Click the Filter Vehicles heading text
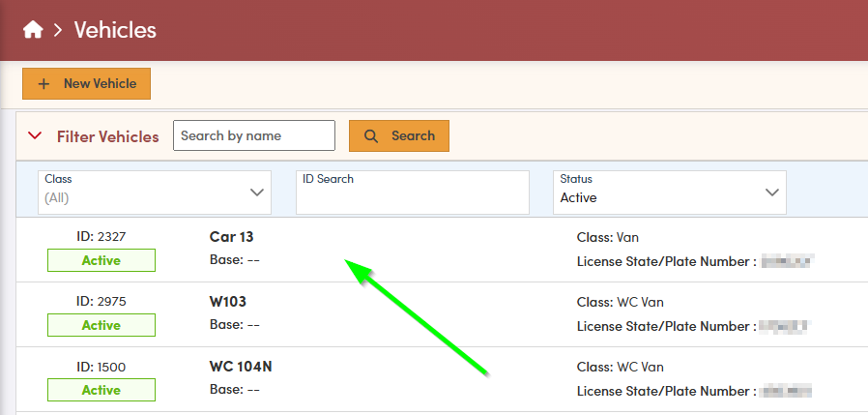Viewport: 868px width, 415px height. click(107, 136)
